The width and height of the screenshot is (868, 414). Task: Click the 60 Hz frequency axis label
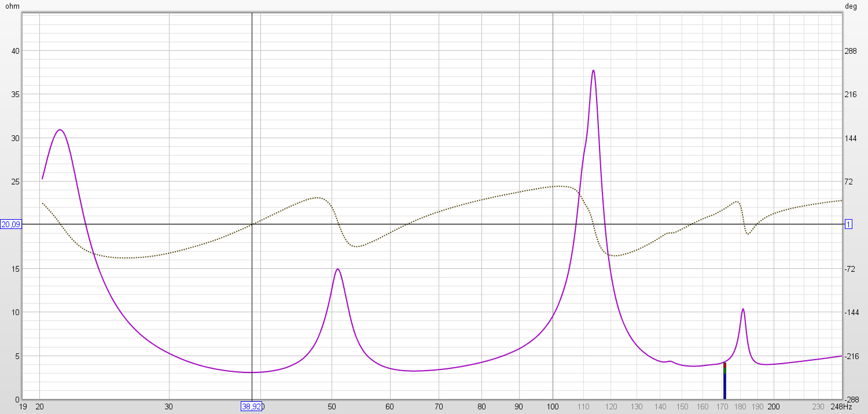click(390, 406)
